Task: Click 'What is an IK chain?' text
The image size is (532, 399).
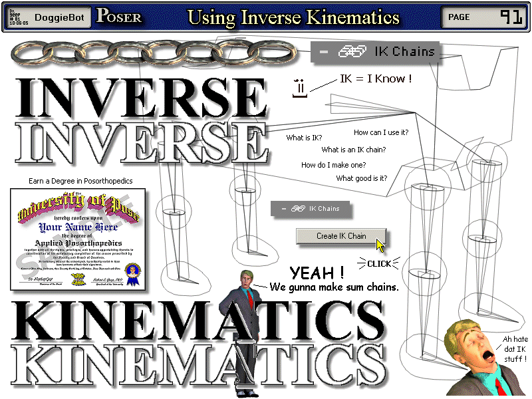Action: point(354,150)
